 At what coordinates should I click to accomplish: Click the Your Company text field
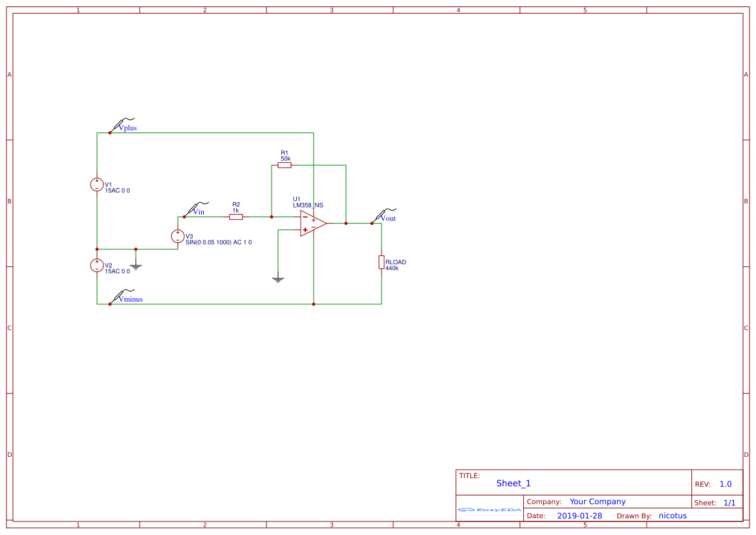(597, 501)
